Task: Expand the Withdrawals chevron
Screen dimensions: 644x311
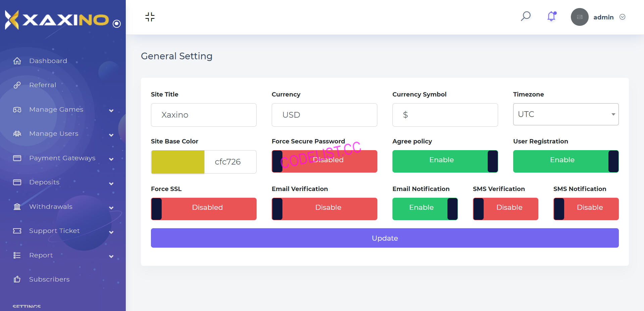Action: pyautogui.click(x=111, y=208)
